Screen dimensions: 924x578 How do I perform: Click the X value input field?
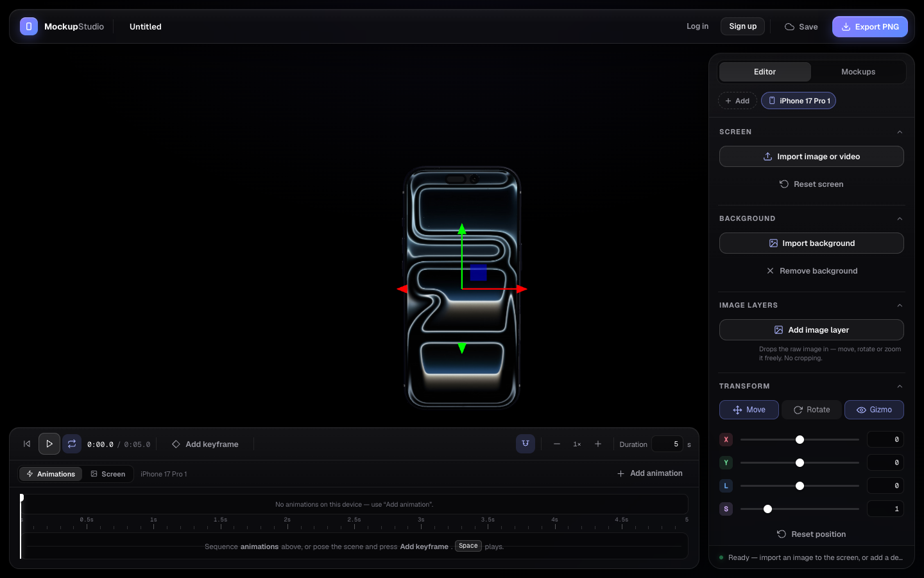(886, 439)
